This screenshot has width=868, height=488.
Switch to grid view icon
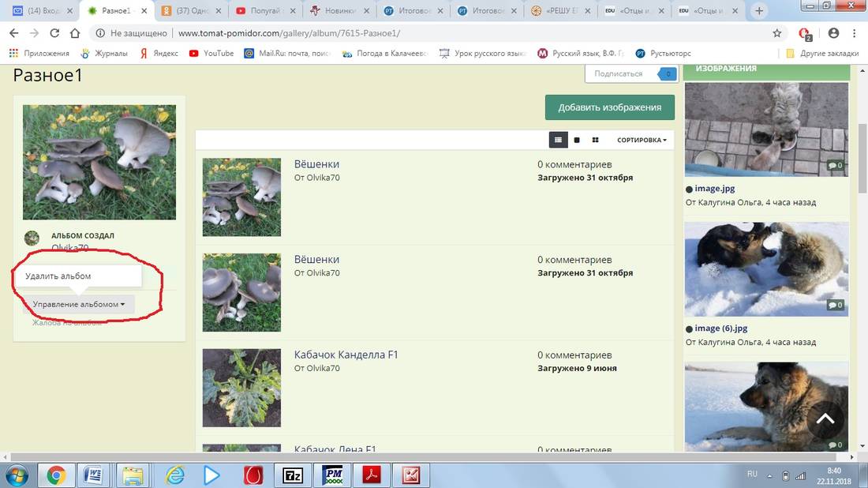coord(596,140)
